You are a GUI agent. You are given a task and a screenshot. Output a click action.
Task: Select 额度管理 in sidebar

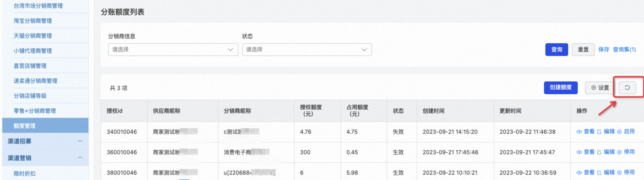point(45,126)
